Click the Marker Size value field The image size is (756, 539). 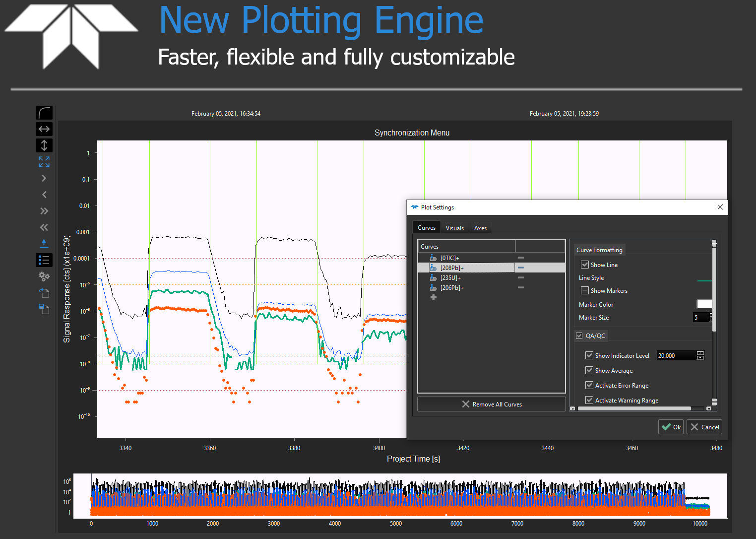click(701, 317)
